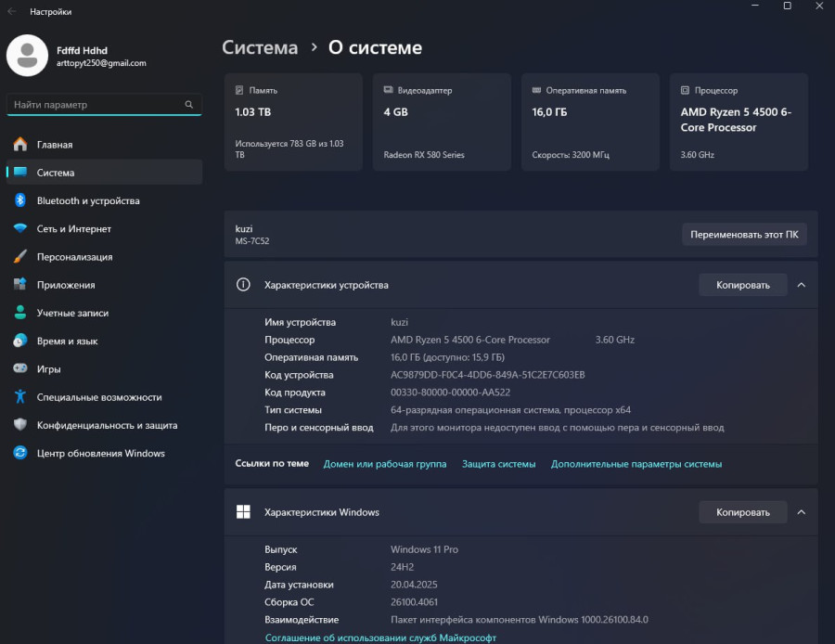Click the installation date 20.04.2025
Screen dimensions: 835x644
[414, 585]
